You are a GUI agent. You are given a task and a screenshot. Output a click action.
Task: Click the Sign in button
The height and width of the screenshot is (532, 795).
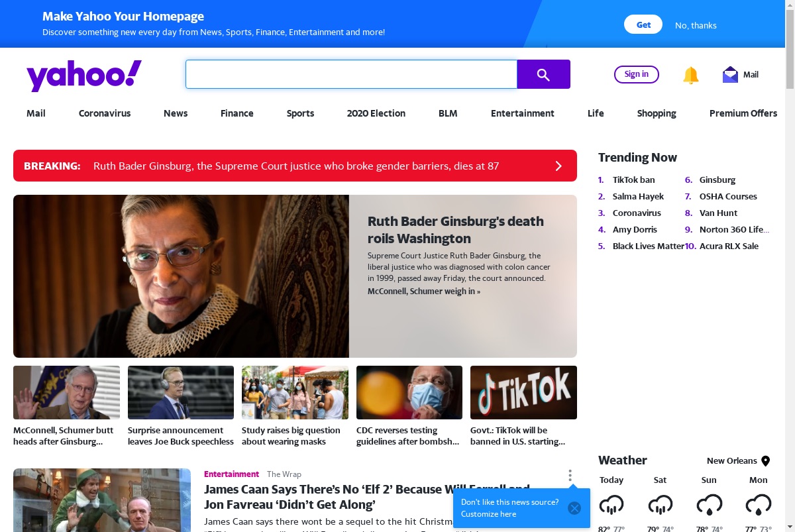[x=637, y=74]
